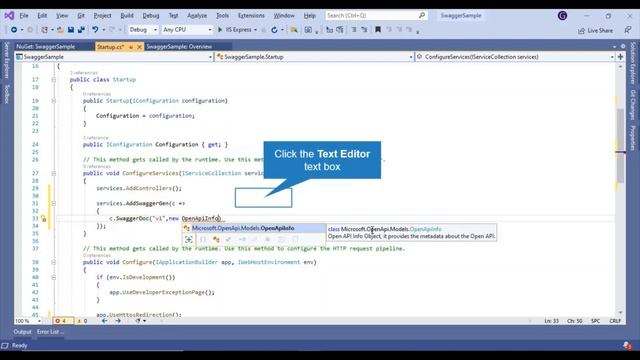640x360 pixels.
Task: Collapse the Configure method at line 38
Action: [53, 262]
